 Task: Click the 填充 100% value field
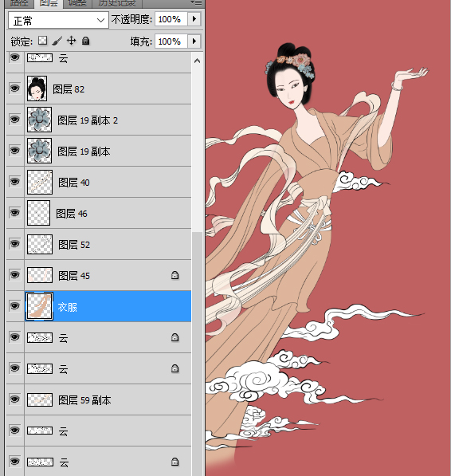[x=171, y=41]
